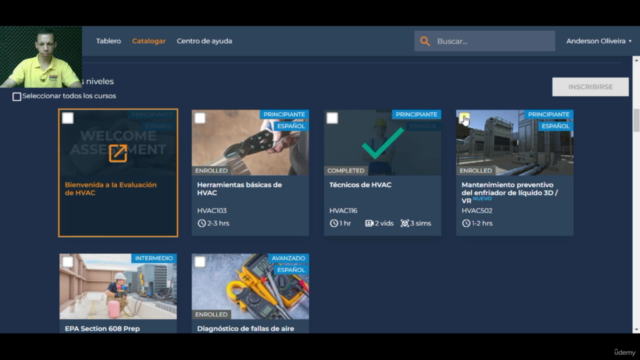
Task: Open EPA Section 608 Prep course title
Action: pos(102,329)
